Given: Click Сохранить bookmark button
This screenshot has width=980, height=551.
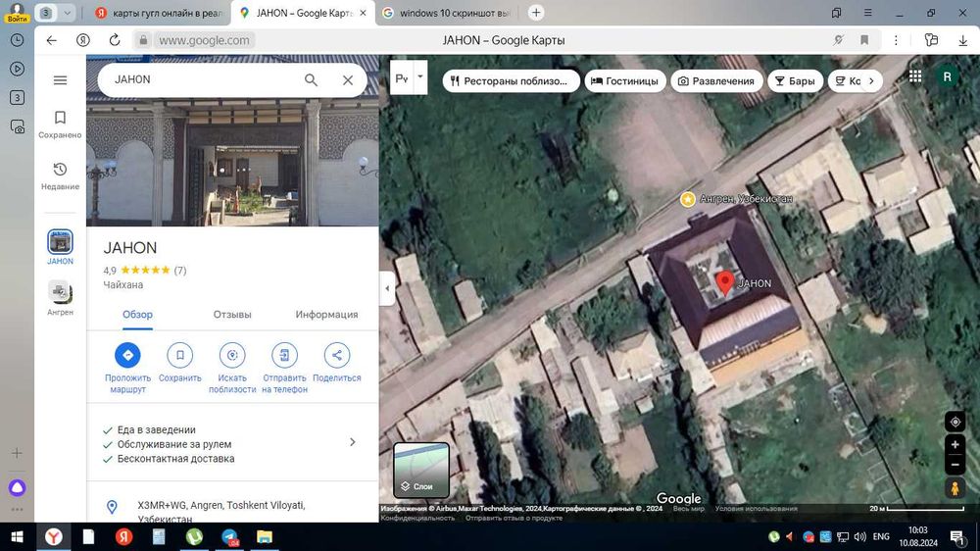Looking at the screenshot, I should point(180,364).
